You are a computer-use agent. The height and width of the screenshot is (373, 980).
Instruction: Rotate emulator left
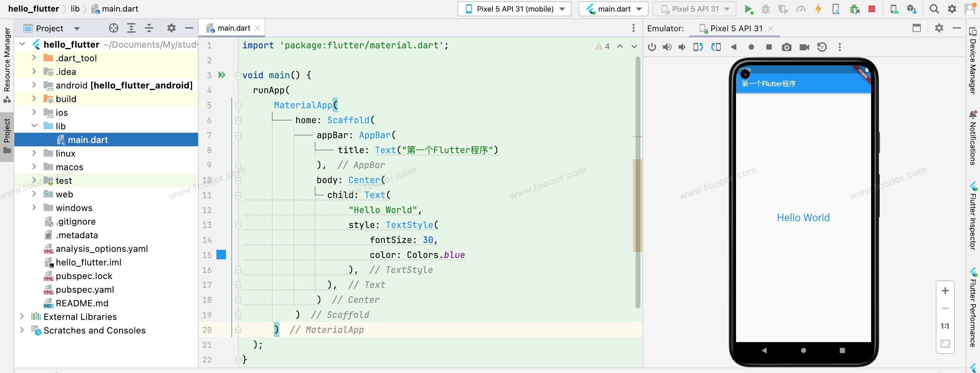coord(698,47)
